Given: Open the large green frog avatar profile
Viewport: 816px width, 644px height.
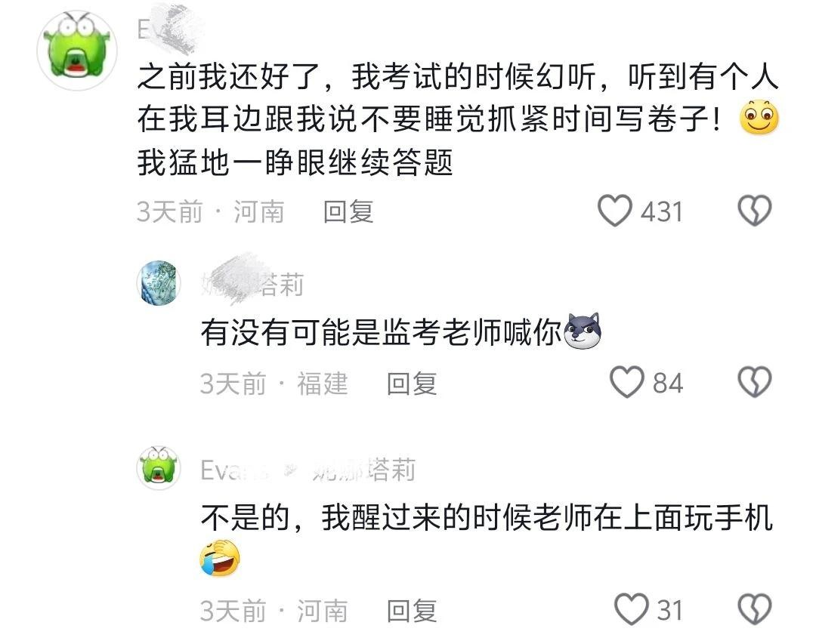Looking at the screenshot, I should [77, 51].
